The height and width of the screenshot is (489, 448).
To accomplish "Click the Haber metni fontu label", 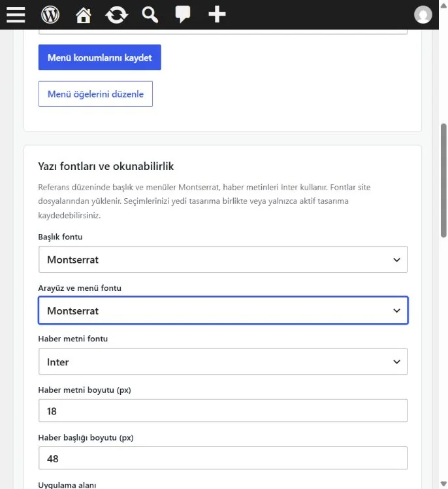I will coord(73,339).
